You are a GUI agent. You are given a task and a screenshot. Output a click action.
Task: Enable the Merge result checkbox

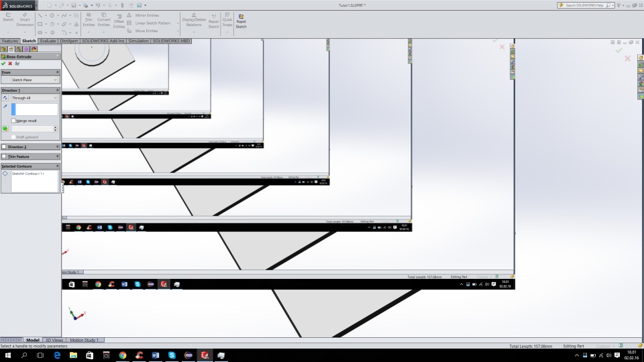click(13, 121)
